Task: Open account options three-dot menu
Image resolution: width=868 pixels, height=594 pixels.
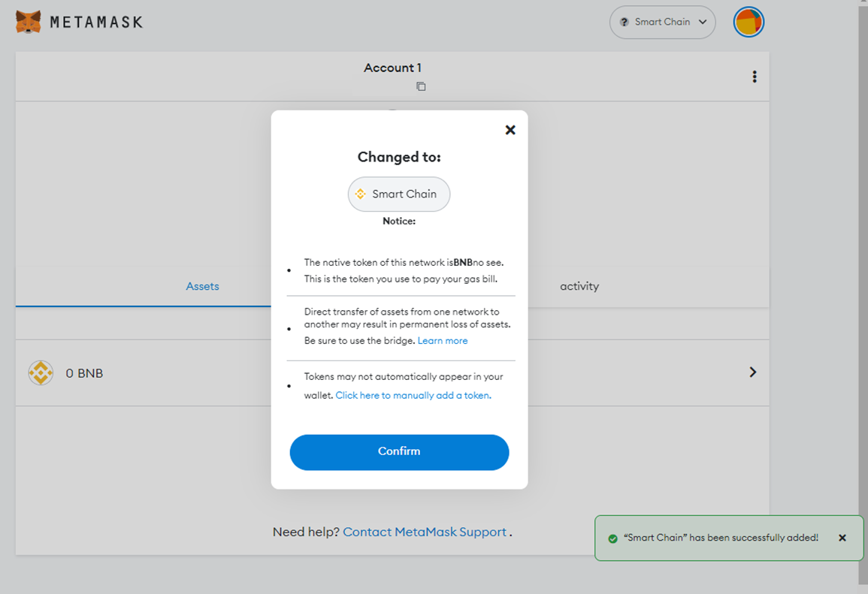Action: coord(755,77)
